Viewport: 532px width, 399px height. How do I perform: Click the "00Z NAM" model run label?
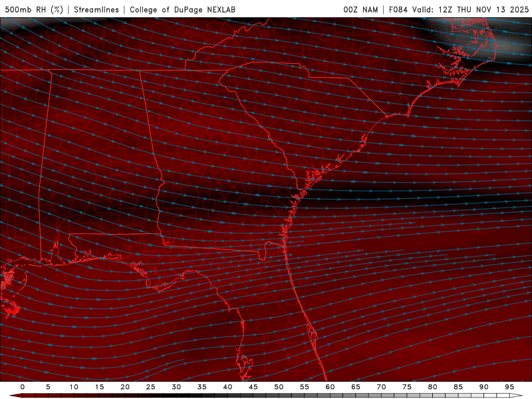[x=360, y=9]
